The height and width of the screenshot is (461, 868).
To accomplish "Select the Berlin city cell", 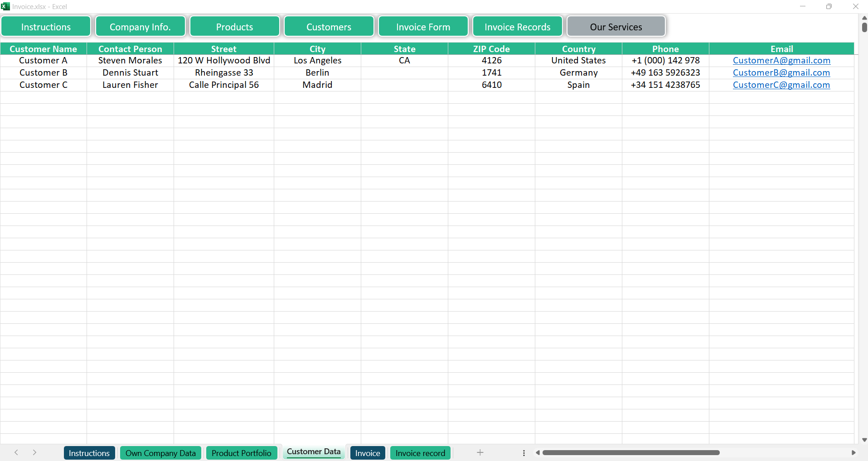I will (x=317, y=73).
